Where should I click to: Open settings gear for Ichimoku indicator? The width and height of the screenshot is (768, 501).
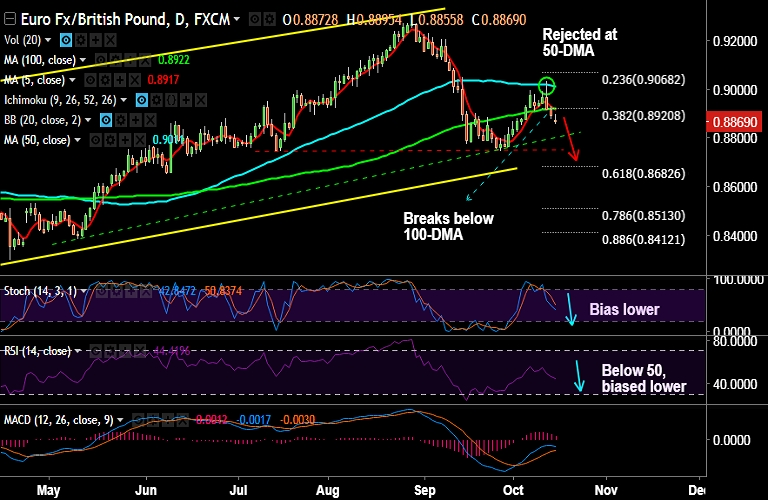(156, 100)
